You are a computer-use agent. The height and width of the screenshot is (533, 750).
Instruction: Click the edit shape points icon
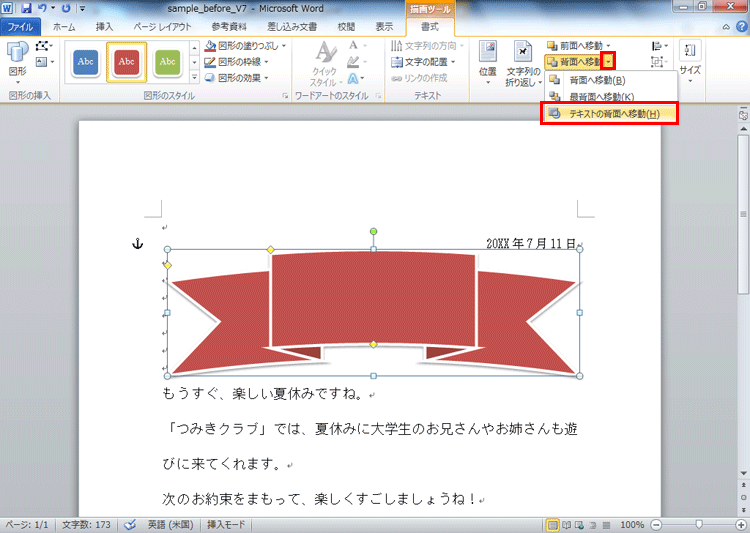[44, 46]
